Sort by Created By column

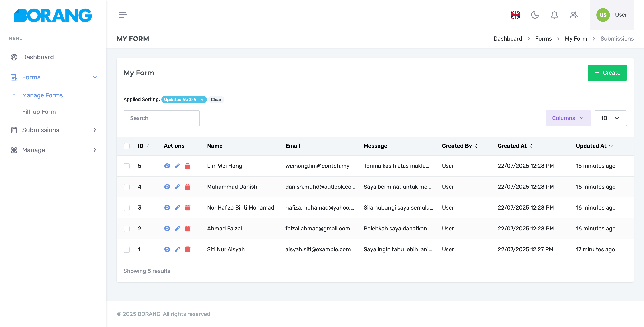(460, 146)
